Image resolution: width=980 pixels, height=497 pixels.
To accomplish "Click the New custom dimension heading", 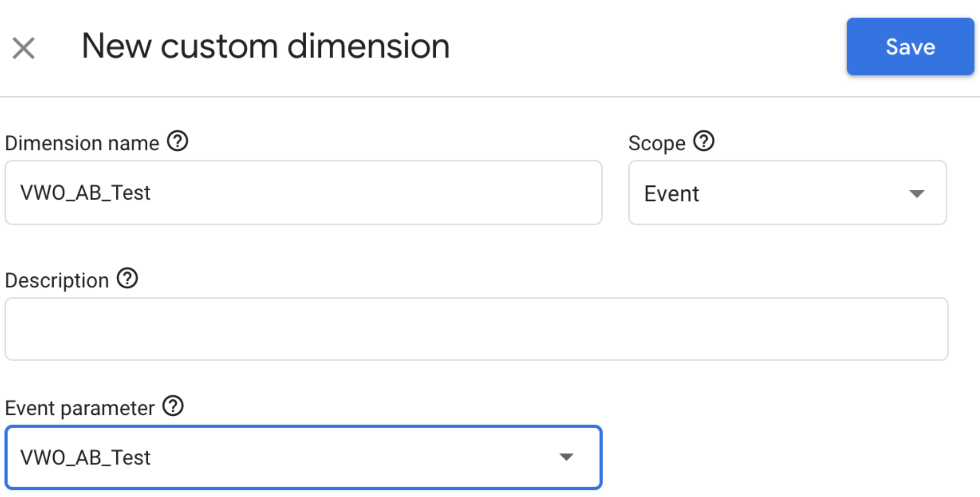I will pyautogui.click(x=265, y=46).
